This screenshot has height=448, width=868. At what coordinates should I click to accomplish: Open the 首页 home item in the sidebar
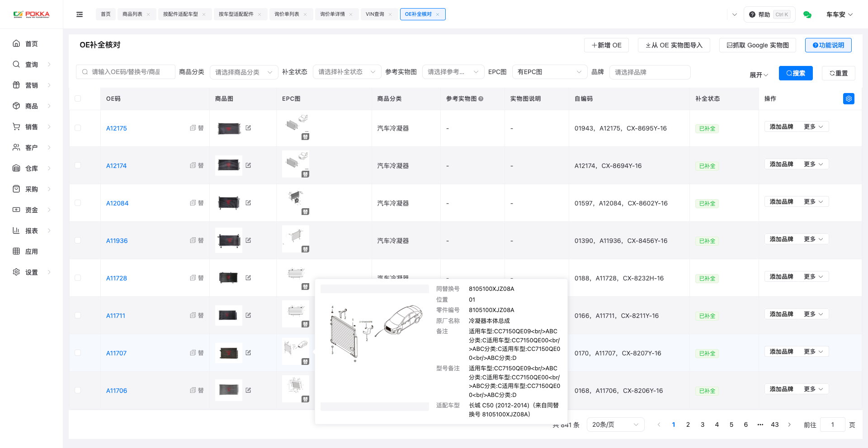31,43
